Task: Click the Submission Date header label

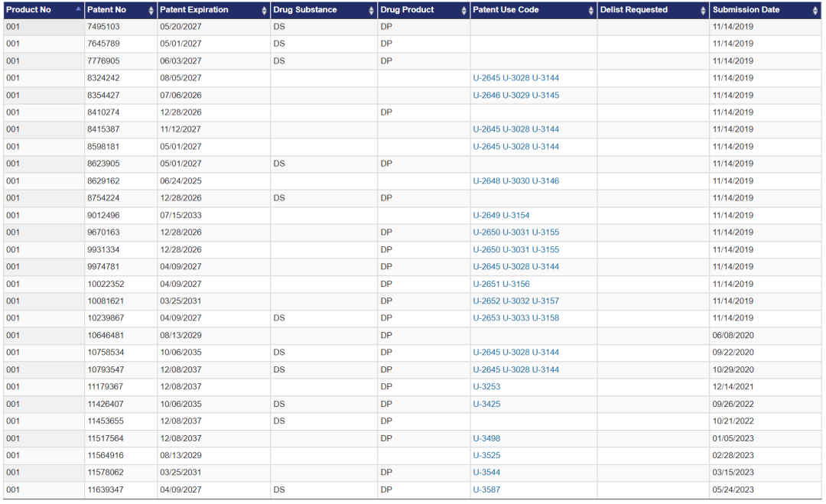Action: (746, 9)
